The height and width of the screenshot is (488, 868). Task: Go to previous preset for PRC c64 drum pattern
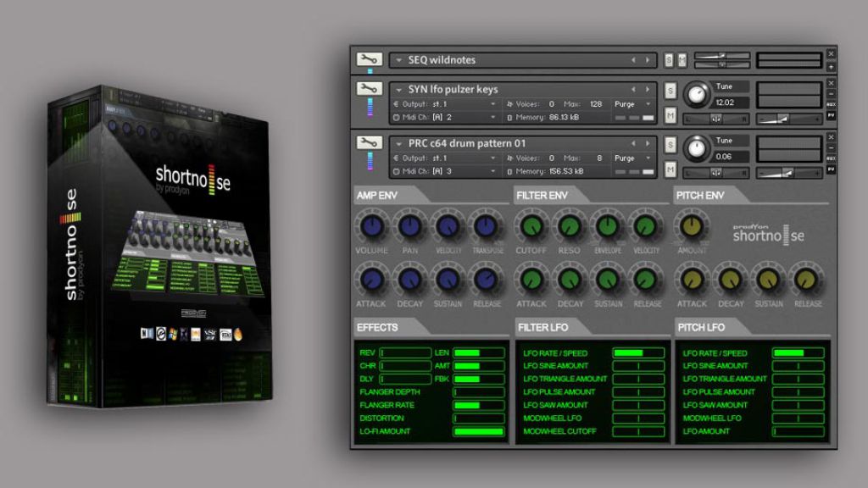click(x=634, y=143)
